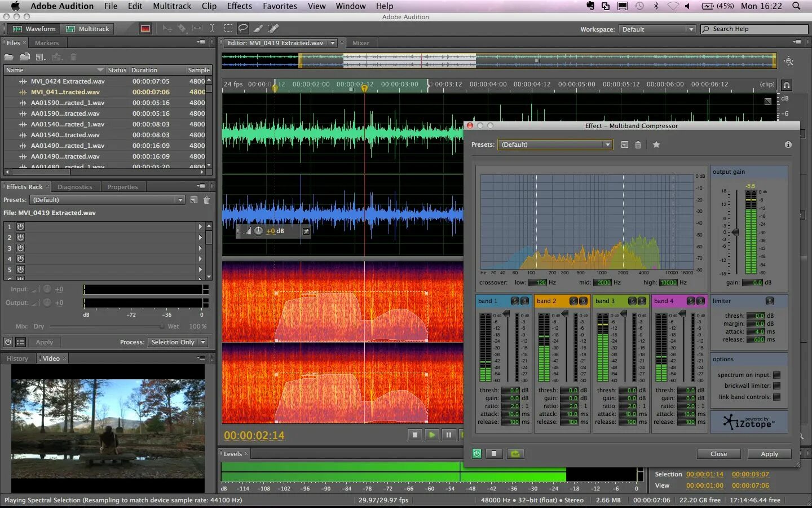The image size is (812, 508).
Task: Open Effects Rack panel options menu
Action: pyautogui.click(x=201, y=186)
